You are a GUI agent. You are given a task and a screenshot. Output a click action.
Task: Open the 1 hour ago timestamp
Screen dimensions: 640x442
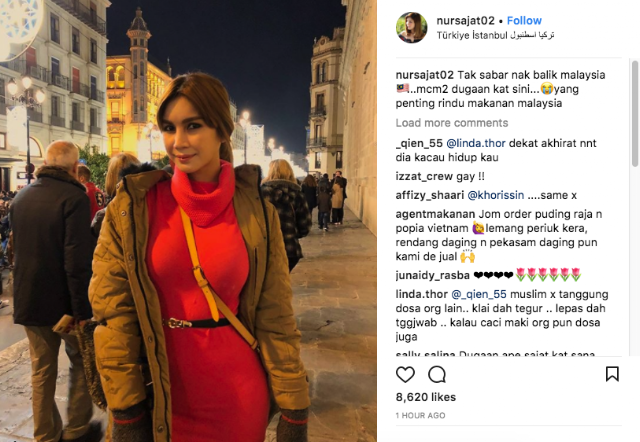coord(420,415)
